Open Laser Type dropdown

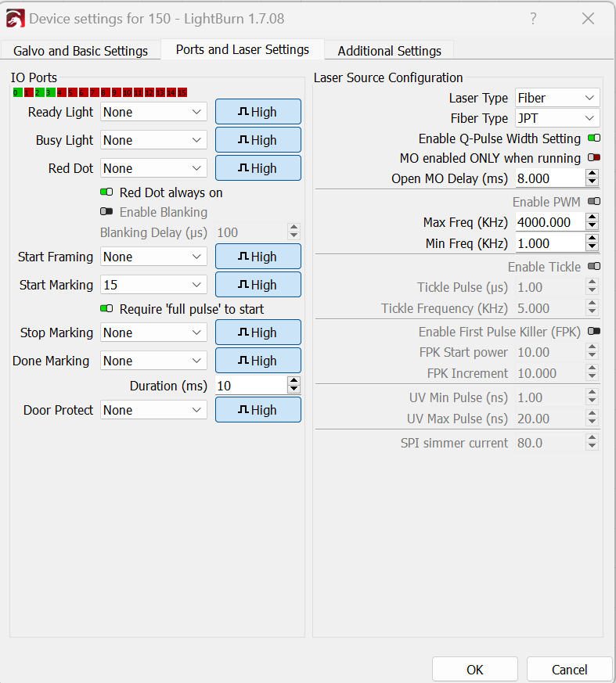(x=557, y=98)
